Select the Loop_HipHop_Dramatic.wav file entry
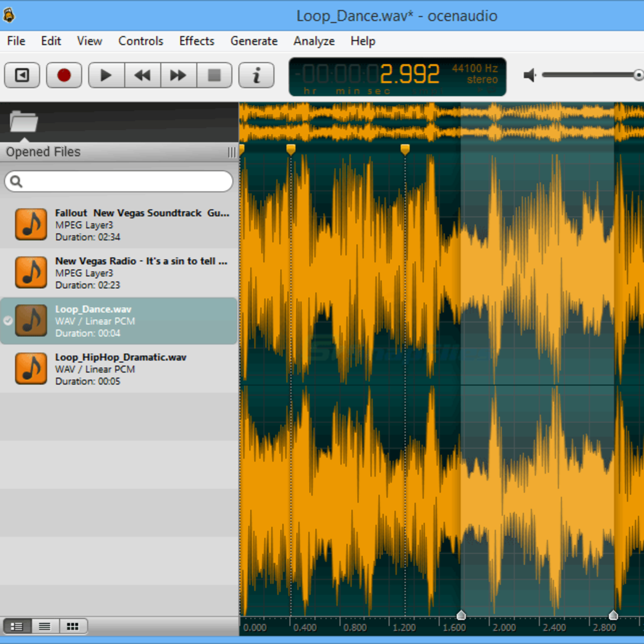Screen dimensions: 644x644 pyautogui.click(x=119, y=369)
